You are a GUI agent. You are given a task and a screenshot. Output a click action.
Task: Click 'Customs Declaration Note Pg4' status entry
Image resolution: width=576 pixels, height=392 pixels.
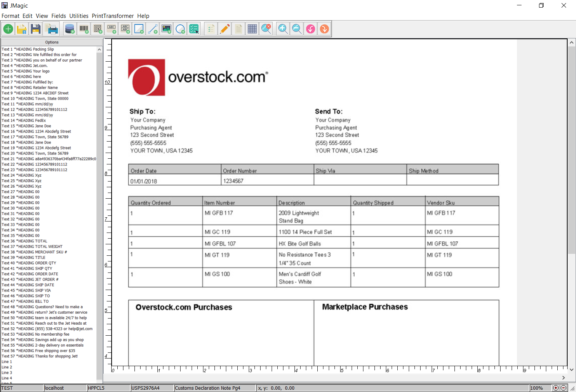[215, 388]
